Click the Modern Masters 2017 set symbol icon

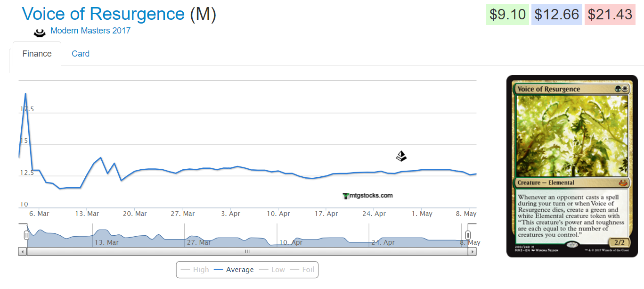pos(40,32)
